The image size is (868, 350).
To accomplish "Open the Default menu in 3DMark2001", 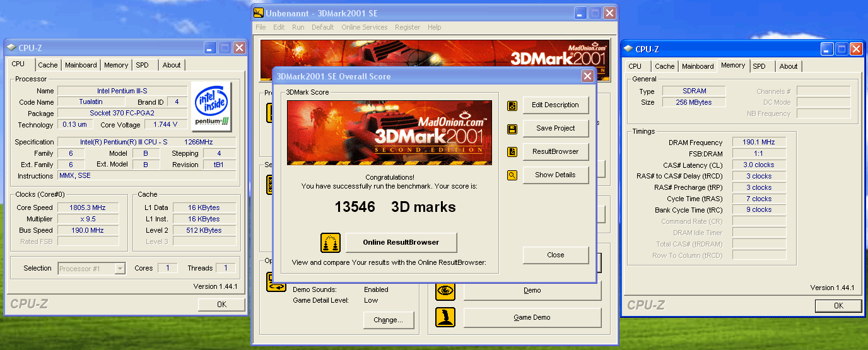I will [x=323, y=27].
